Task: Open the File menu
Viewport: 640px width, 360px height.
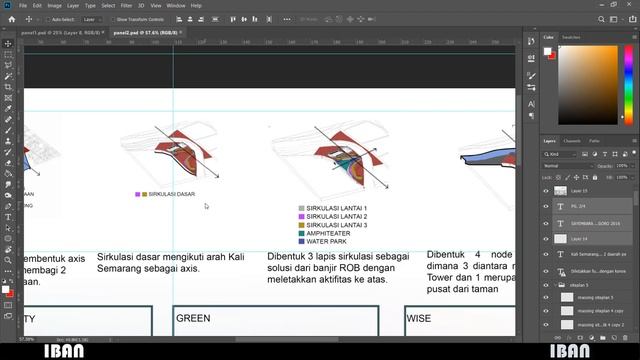Action: point(23,6)
